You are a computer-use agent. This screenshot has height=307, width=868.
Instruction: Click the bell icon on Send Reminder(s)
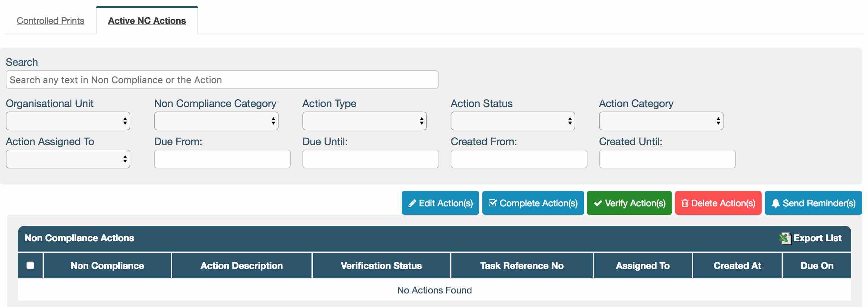pos(775,203)
